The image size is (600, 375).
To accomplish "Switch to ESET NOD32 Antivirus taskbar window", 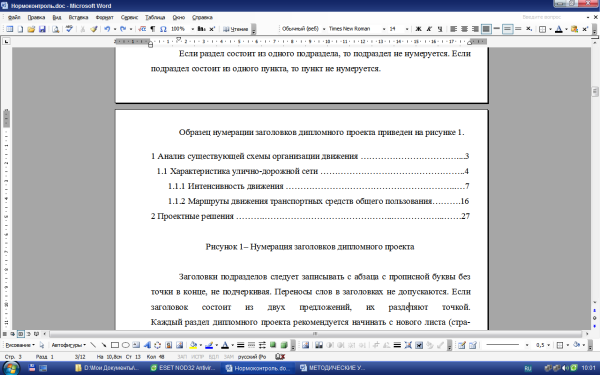I will coord(184,368).
